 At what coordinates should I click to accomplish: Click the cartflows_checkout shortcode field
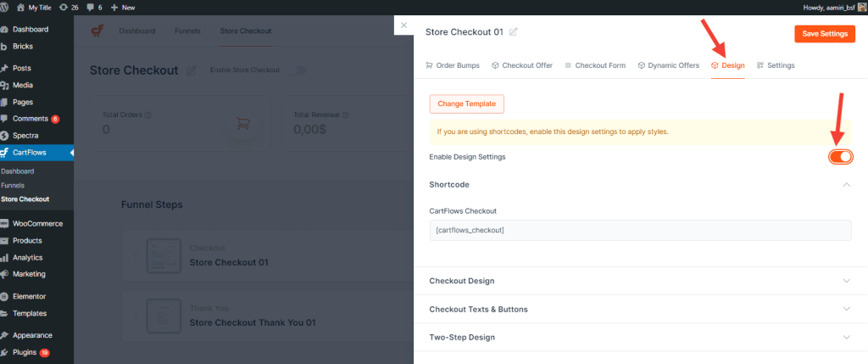[x=640, y=230]
